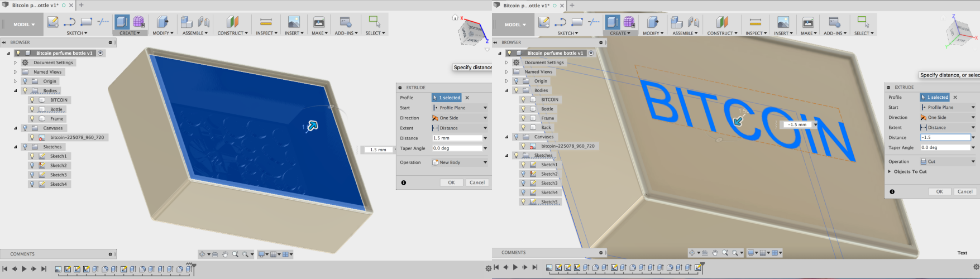Image resolution: width=980 pixels, height=279 pixels.
Task: Expand Named Views node in right browser
Action: point(507,71)
